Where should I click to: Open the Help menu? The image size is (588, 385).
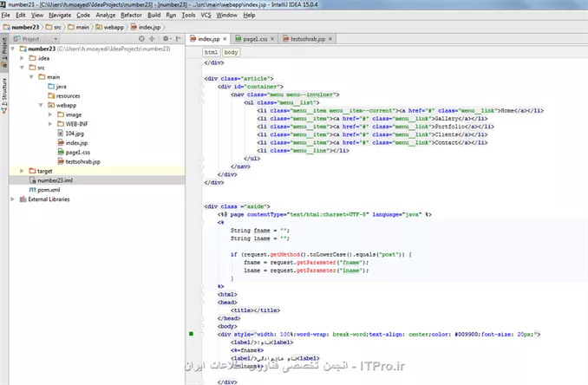(x=249, y=15)
